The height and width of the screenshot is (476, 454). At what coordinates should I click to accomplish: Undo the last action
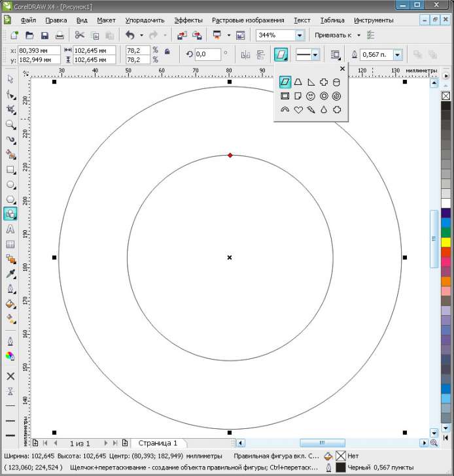coord(130,35)
